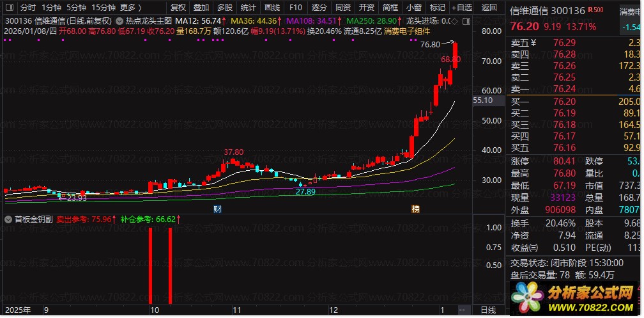
Task: Open the 更多 periods dropdown
Action: click(131, 8)
